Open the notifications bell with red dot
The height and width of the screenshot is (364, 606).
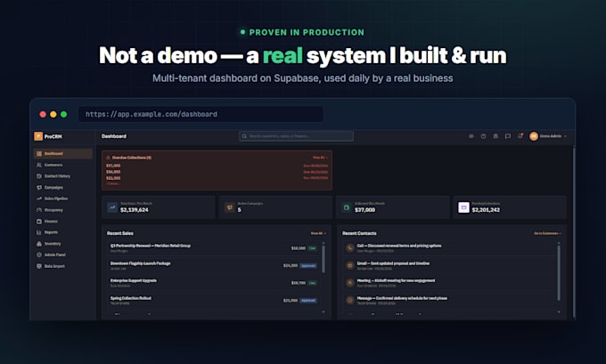point(520,136)
